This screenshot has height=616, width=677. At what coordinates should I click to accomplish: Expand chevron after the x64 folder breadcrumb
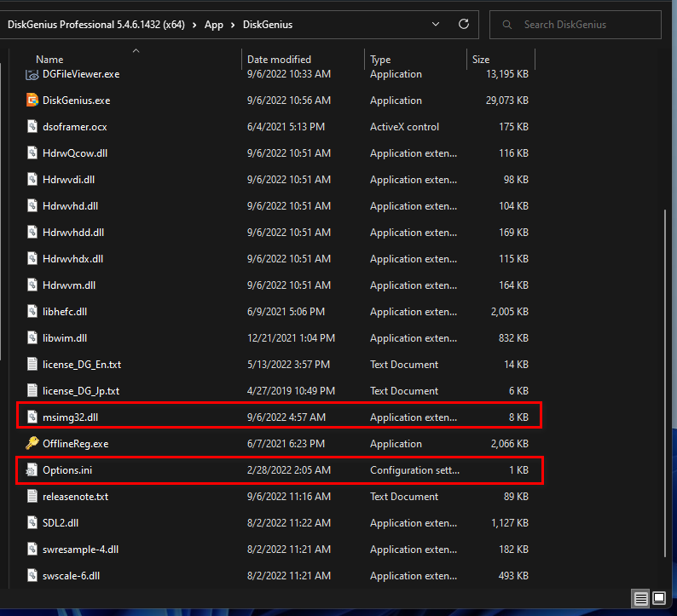click(x=194, y=25)
